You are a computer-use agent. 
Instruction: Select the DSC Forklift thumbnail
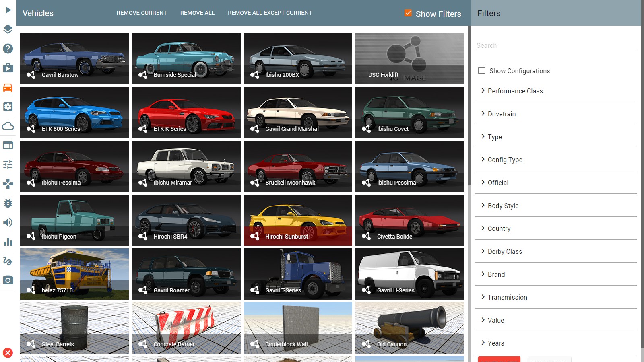[410, 59]
